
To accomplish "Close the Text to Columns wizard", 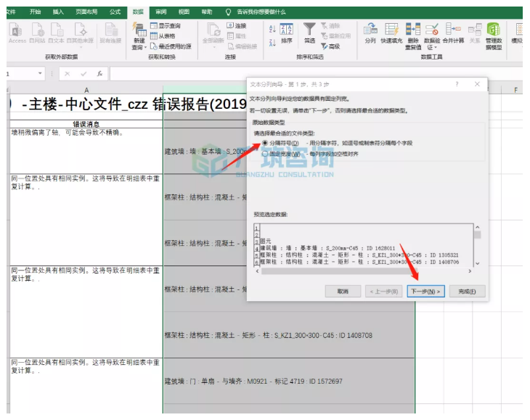I will pyautogui.click(x=477, y=84).
